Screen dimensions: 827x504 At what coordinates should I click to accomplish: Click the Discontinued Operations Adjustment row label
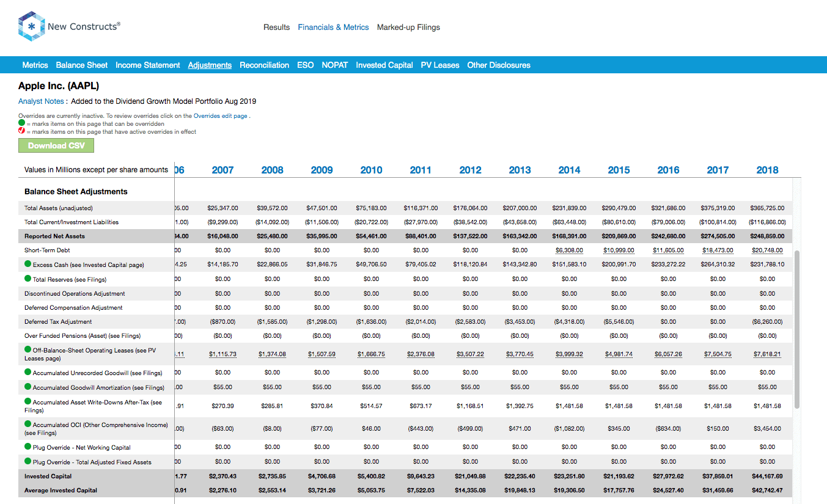click(x=75, y=294)
